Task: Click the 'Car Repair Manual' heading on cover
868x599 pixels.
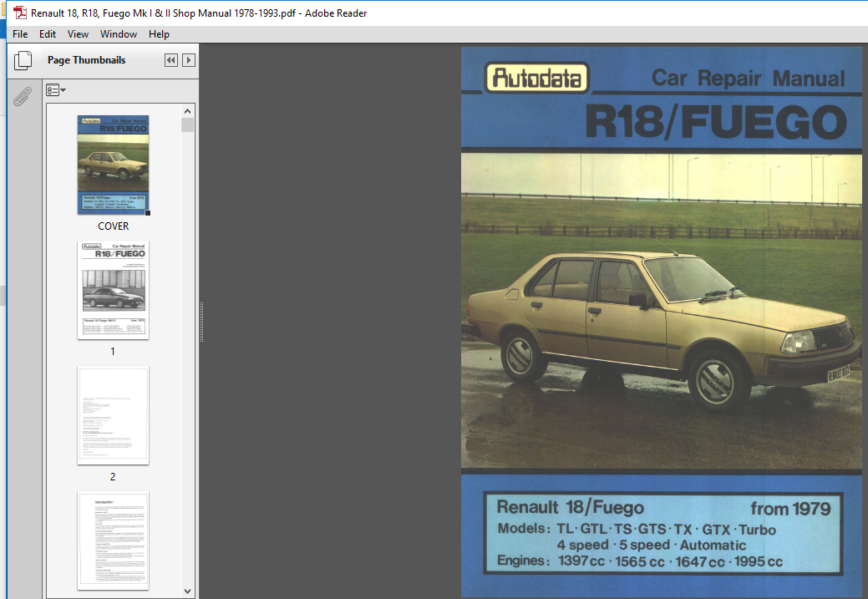Action: 748,78
